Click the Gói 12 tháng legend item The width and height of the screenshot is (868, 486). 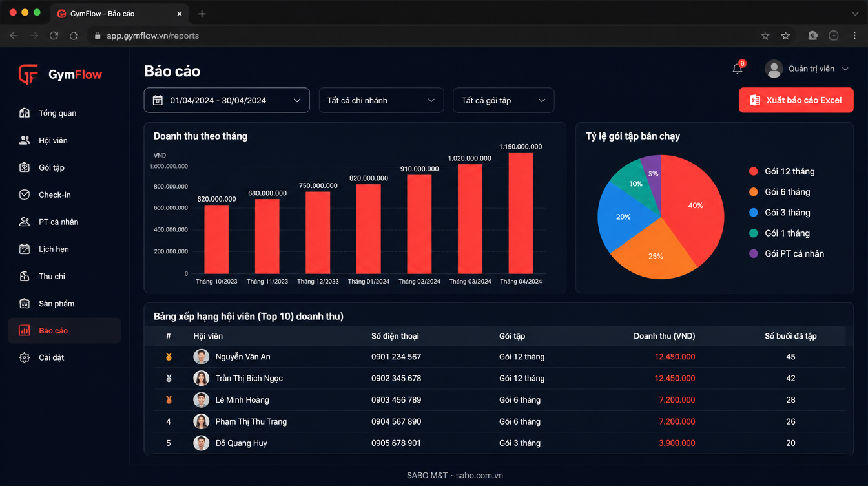pyautogui.click(x=782, y=171)
